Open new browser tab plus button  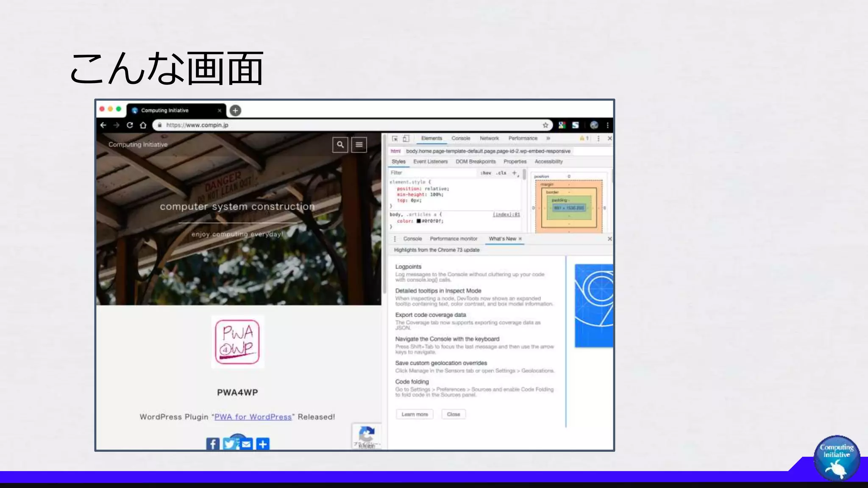(x=235, y=111)
